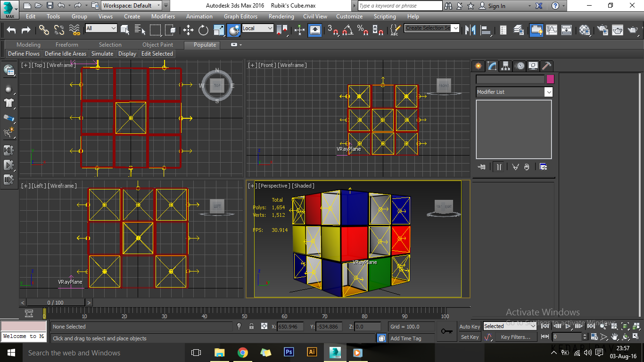Viewport: 644px width, 362px height.
Task: Open Photoshop from the Windows taskbar
Action: pos(289,352)
